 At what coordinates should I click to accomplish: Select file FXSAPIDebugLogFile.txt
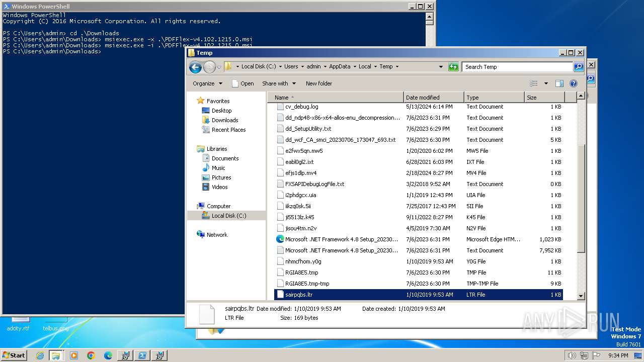pos(314,184)
